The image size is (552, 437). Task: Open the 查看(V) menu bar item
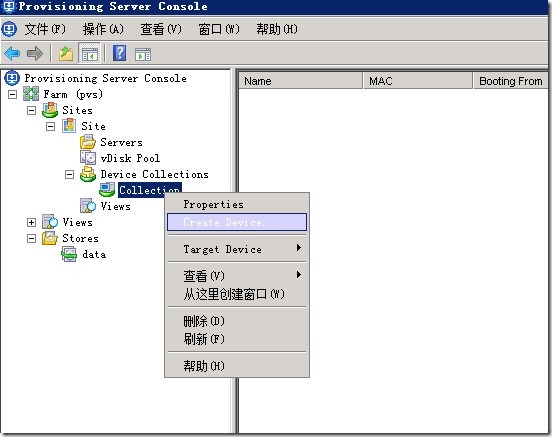click(x=161, y=29)
